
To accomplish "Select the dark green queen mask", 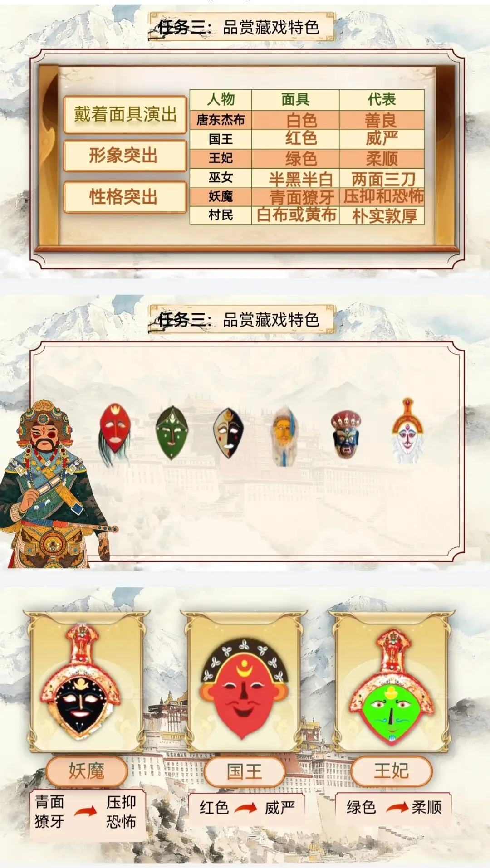I will click(171, 433).
